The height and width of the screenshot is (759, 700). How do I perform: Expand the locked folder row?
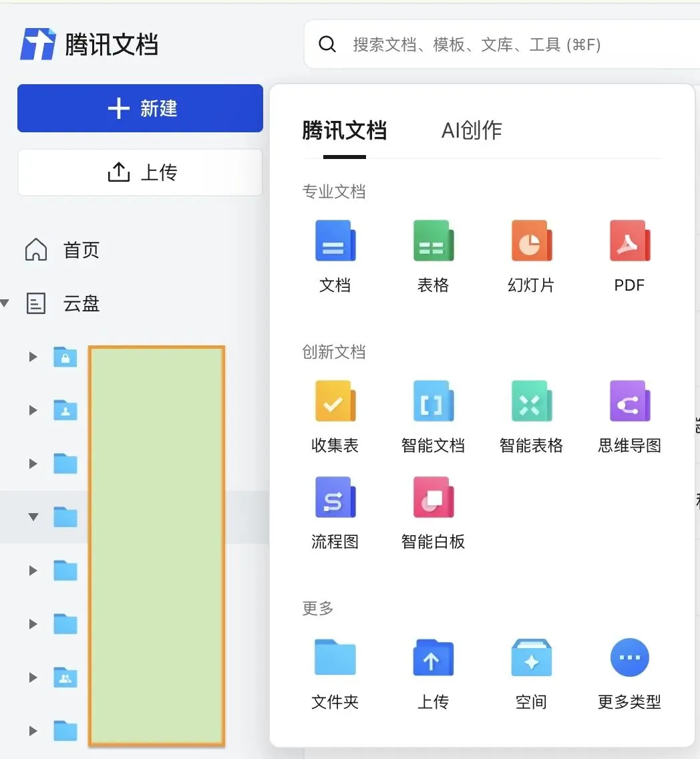pos(33,357)
